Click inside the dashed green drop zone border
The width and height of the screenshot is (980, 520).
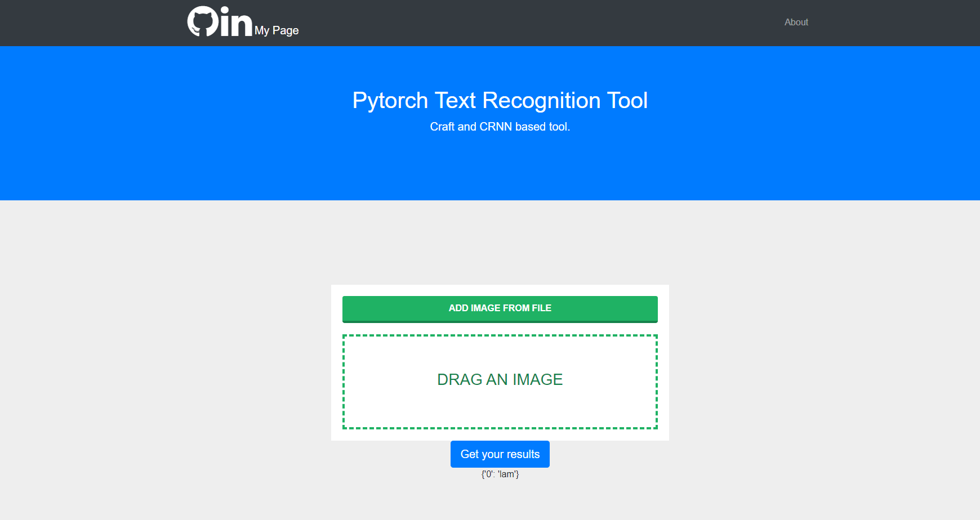[x=394, y=405]
